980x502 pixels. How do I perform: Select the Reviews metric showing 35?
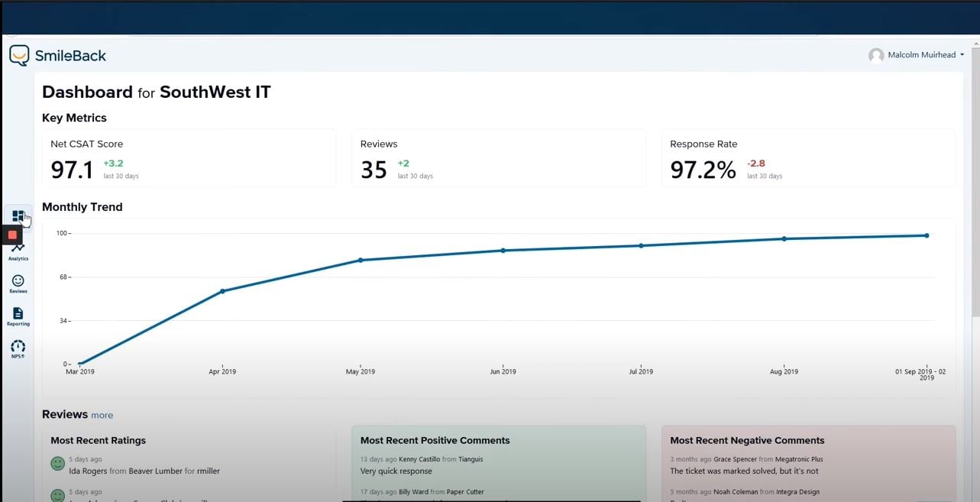498,159
